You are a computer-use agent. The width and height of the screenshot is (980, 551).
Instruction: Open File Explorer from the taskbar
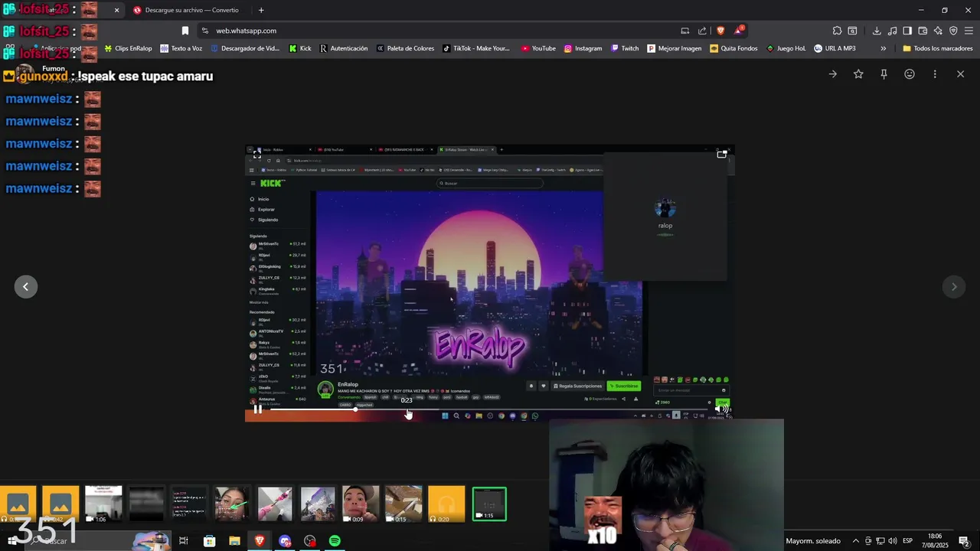(x=234, y=541)
